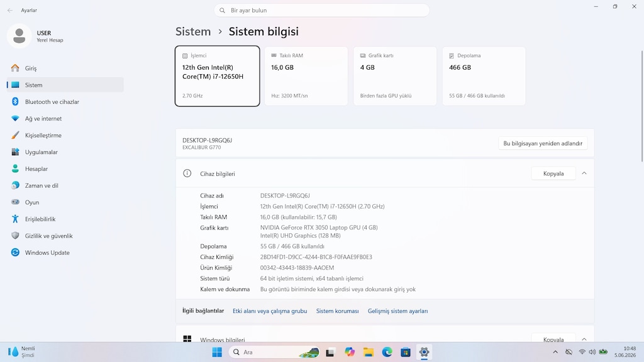Collapse the Cihaz bilgileri section chevron
Image resolution: width=644 pixels, height=362 pixels.
584,173
